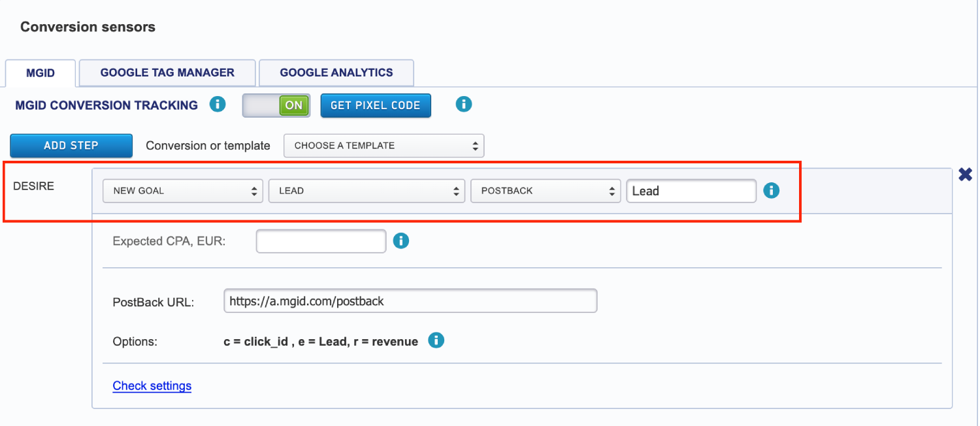The height and width of the screenshot is (426, 980).
Task: Click the Add Step button
Action: [71, 146]
